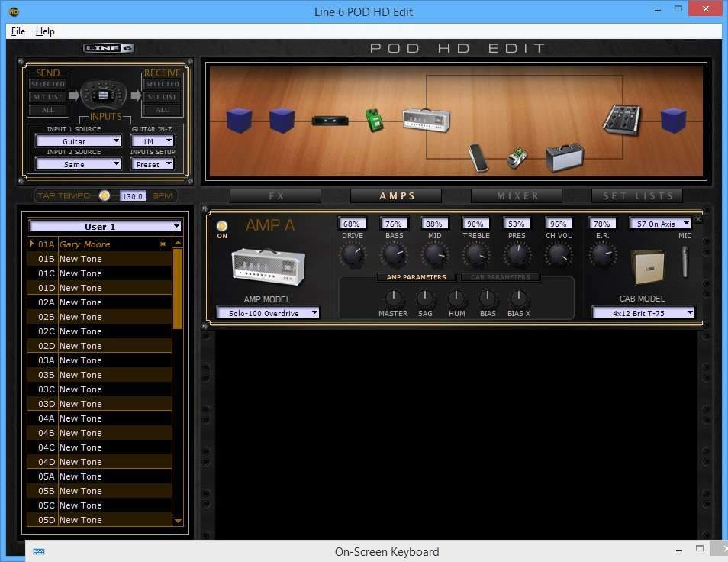Switch to the MIXER tab
This screenshot has height=562, width=728.
[517, 196]
